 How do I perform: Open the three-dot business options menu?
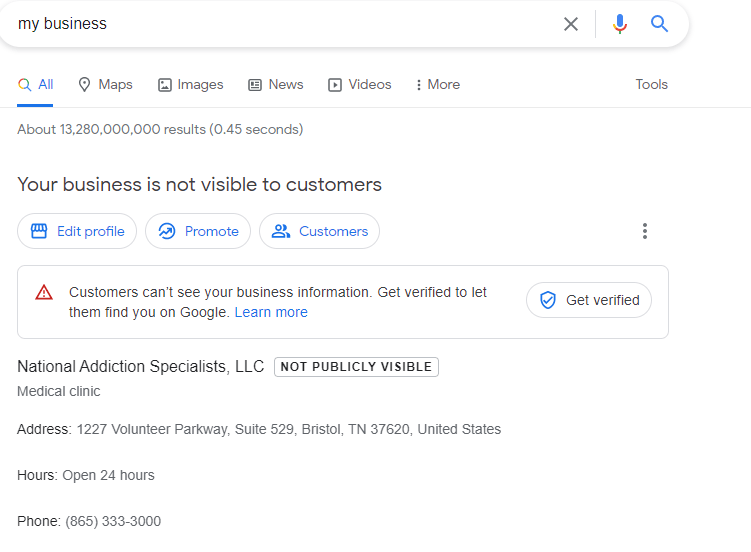pos(645,231)
